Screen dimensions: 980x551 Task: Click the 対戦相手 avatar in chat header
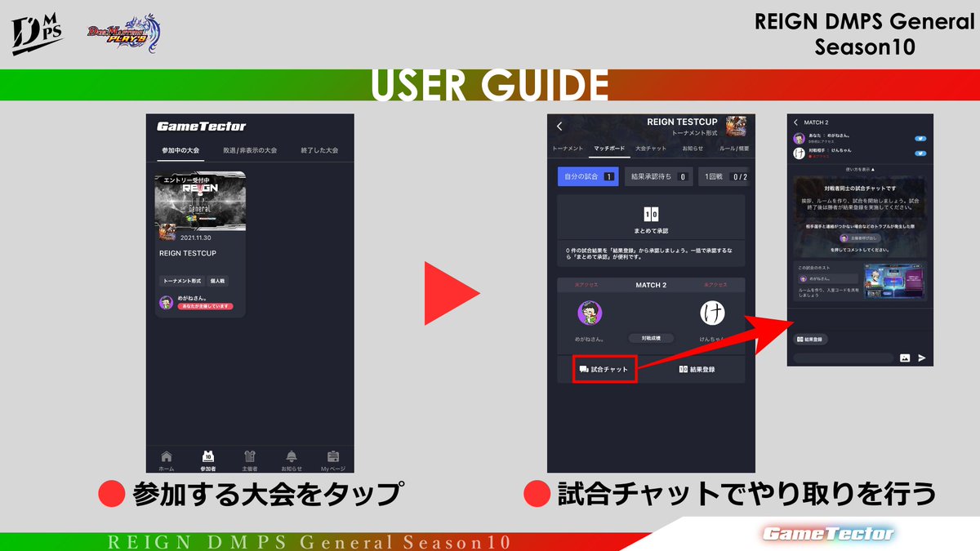coord(799,153)
